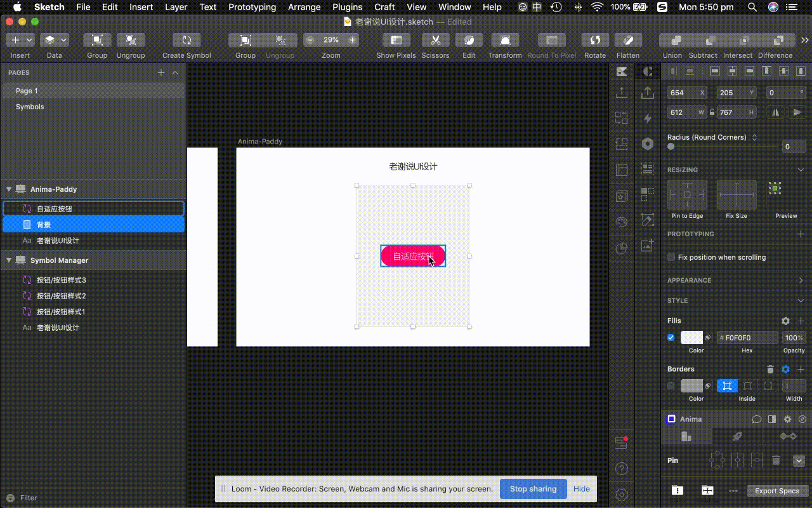The image size is (812, 508).
Task: Flip the layer horizontally
Action: (x=775, y=112)
